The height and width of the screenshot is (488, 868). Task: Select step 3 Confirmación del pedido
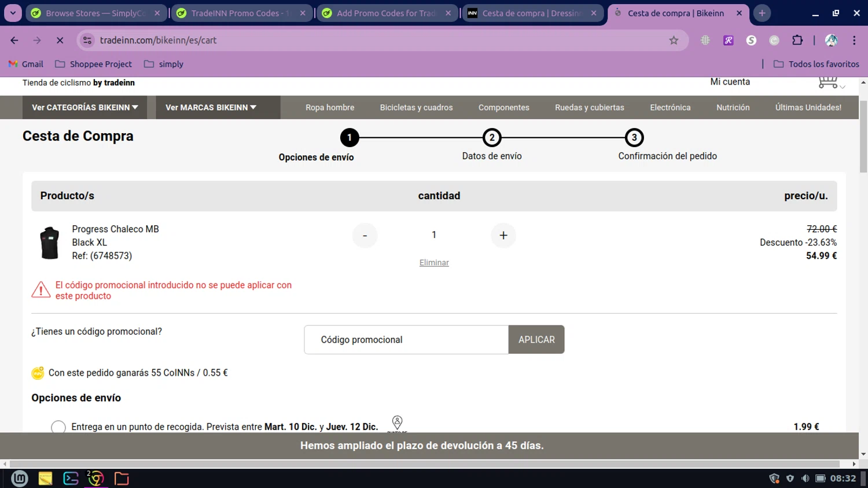pos(634,138)
